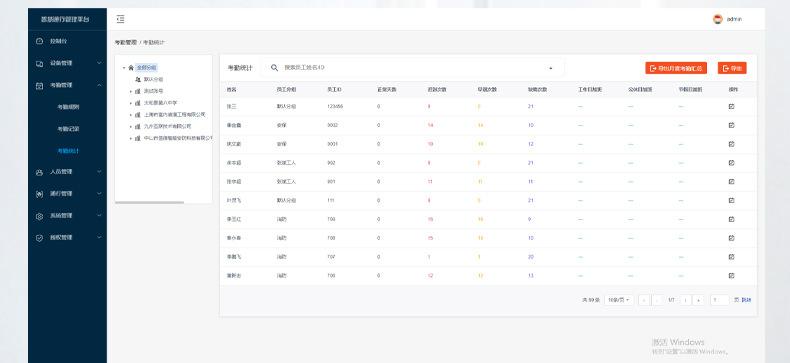Expand the 授权管理 submenu chevron

tap(99, 237)
